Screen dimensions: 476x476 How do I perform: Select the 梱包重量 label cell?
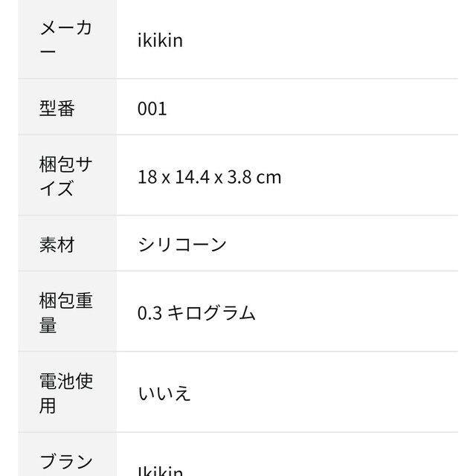pos(67,312)
